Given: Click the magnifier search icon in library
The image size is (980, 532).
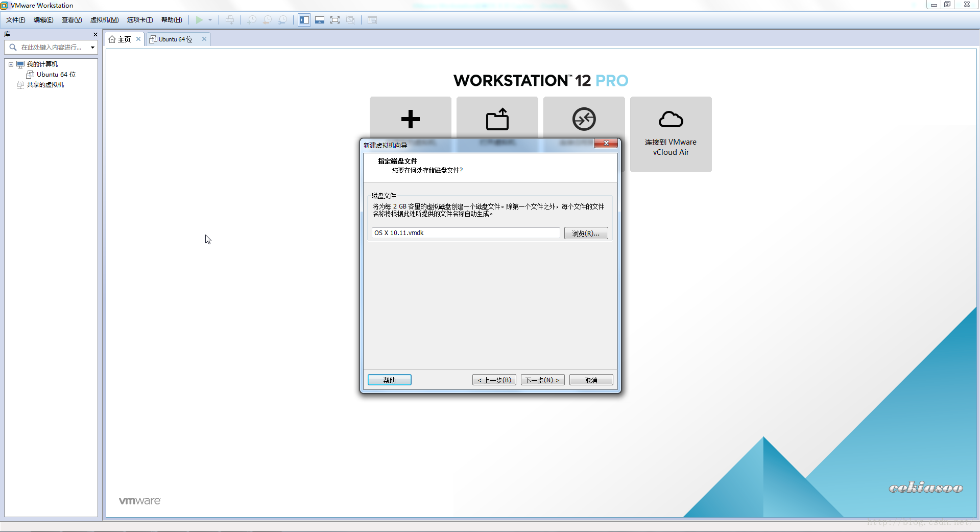Looking at the screenshot, I should tap(13, 47).
